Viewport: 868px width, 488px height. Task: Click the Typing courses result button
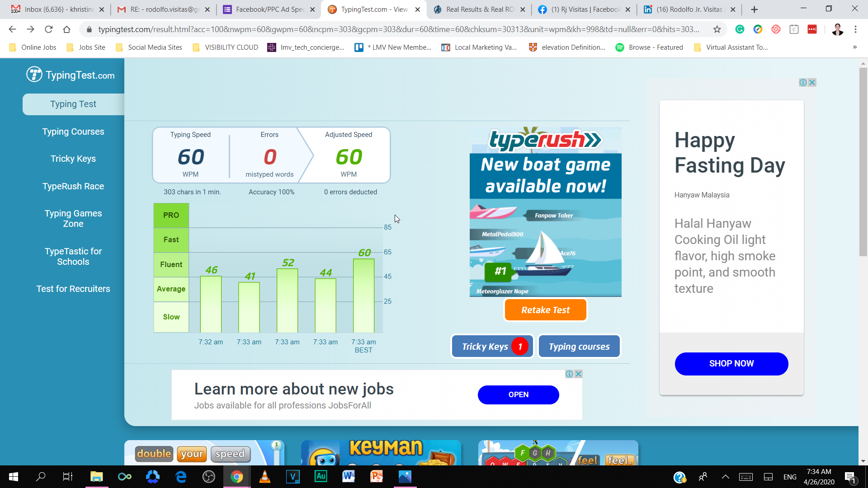coord(579,347)
